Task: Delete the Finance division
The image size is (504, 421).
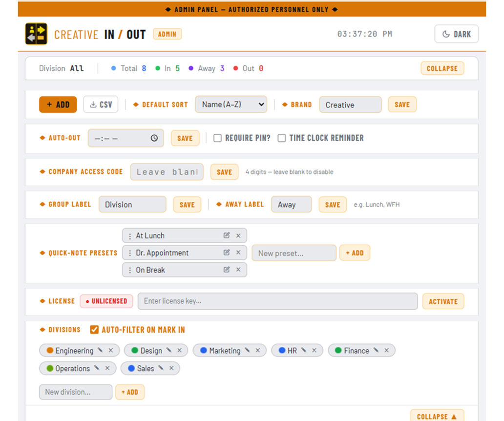Action: click(x=387, y=350)
